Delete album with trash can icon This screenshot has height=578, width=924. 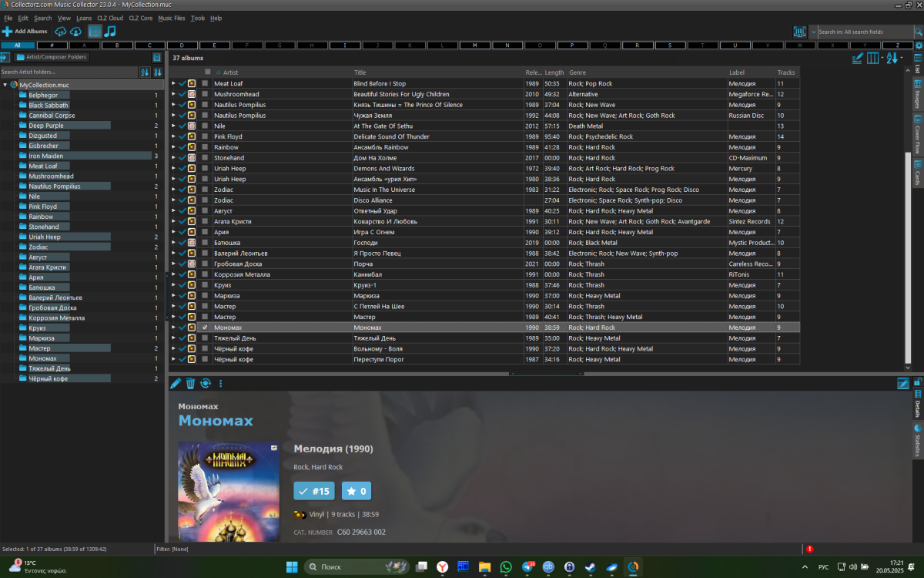[x=190, y=383]
